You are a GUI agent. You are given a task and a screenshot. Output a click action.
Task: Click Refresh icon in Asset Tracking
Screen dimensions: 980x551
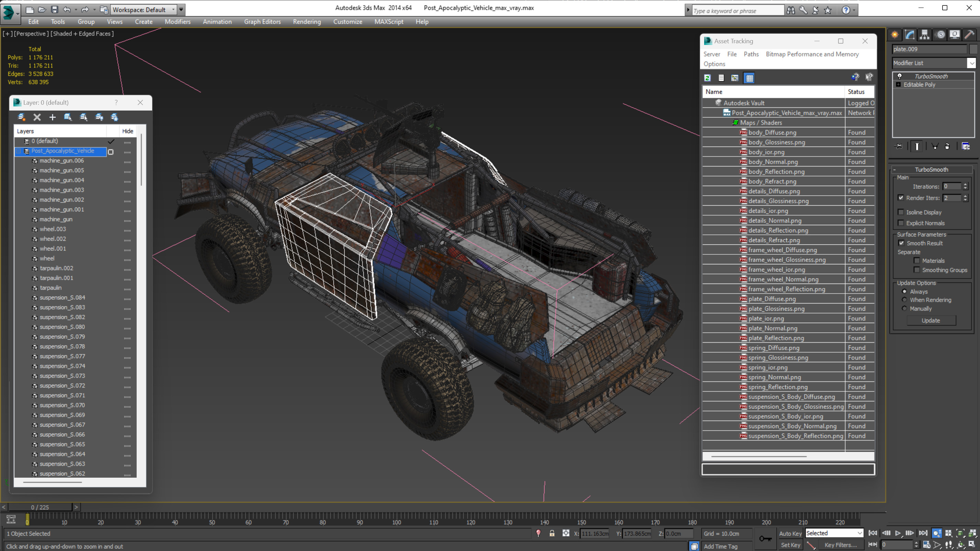707,78
